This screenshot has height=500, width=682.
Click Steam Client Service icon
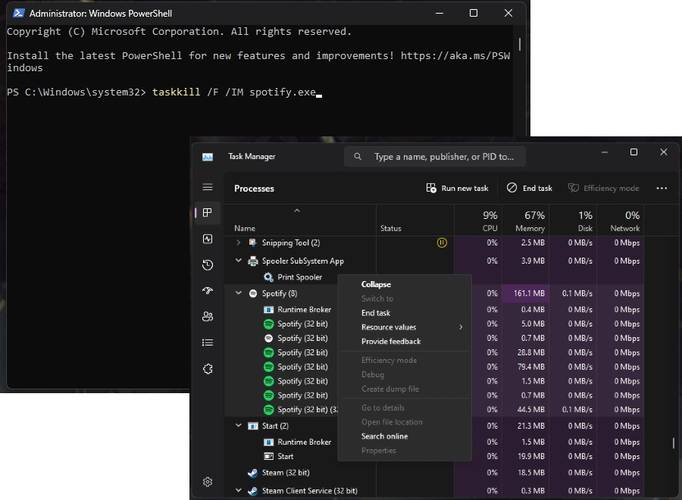click(x=253, y=491)
